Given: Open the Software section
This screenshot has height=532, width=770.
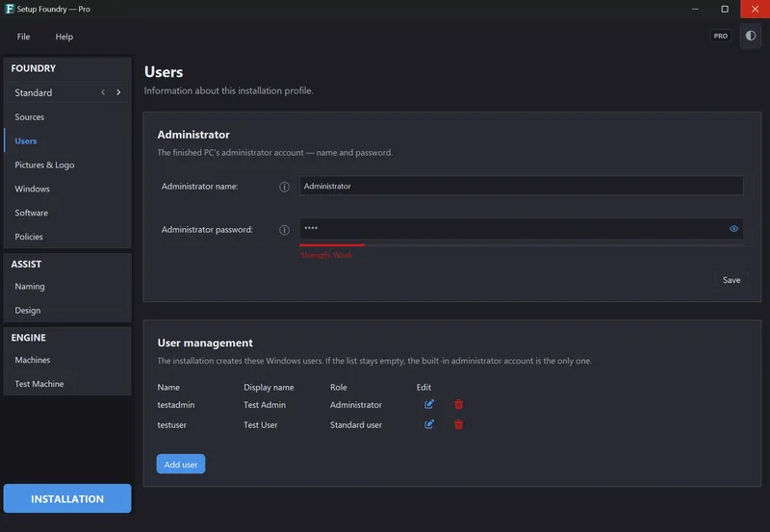Looking at the screenshot, I should pyautogui.click(x=67, y=213).
